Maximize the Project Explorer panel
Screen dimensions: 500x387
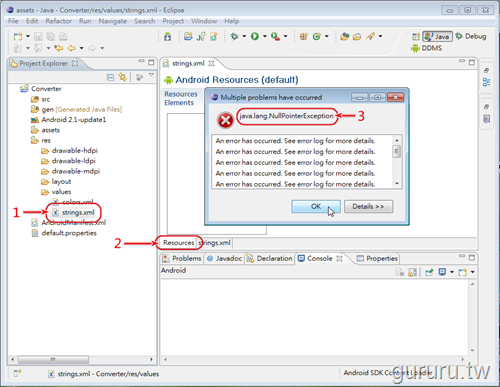151,62
